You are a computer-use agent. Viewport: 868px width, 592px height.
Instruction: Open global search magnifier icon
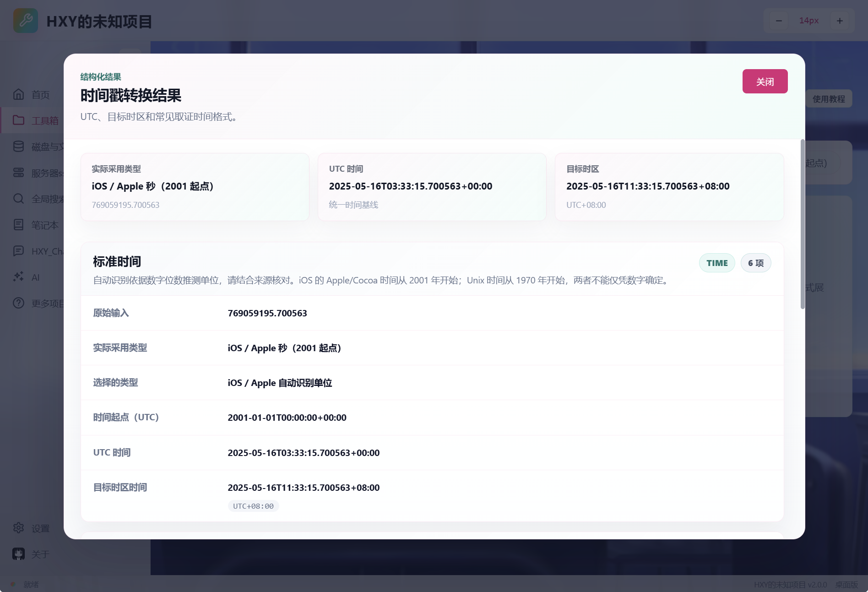coord(18,199)
